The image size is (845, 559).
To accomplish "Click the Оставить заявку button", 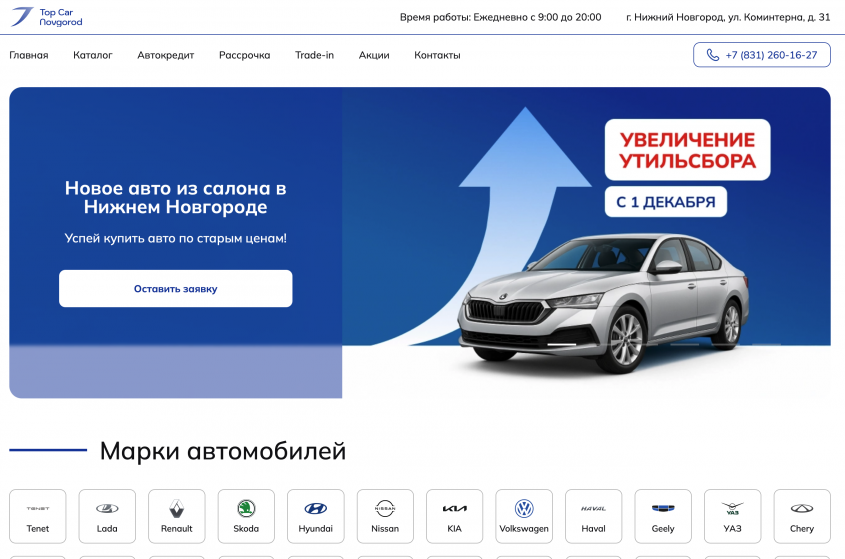I will (x=176, y=288).
